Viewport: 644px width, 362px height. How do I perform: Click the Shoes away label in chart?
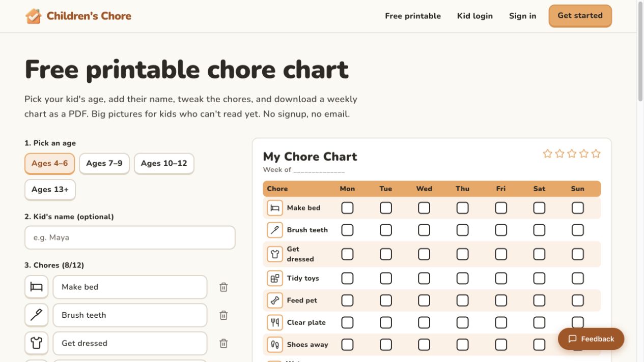pyautogui.click(x=307, y=345)
